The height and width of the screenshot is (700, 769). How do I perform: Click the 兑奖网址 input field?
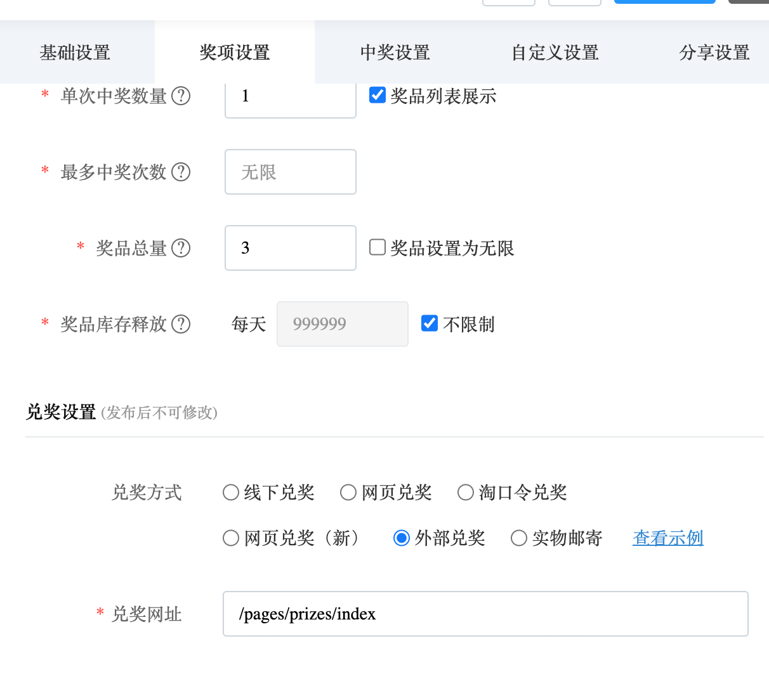coord(485,614)
